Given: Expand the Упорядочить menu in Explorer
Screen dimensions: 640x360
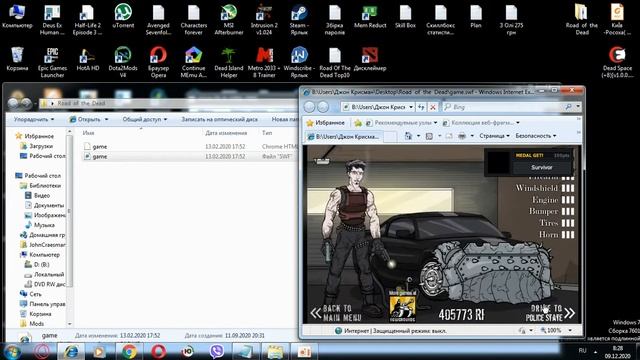Looking at the screenshot, I should click(34, 120).
